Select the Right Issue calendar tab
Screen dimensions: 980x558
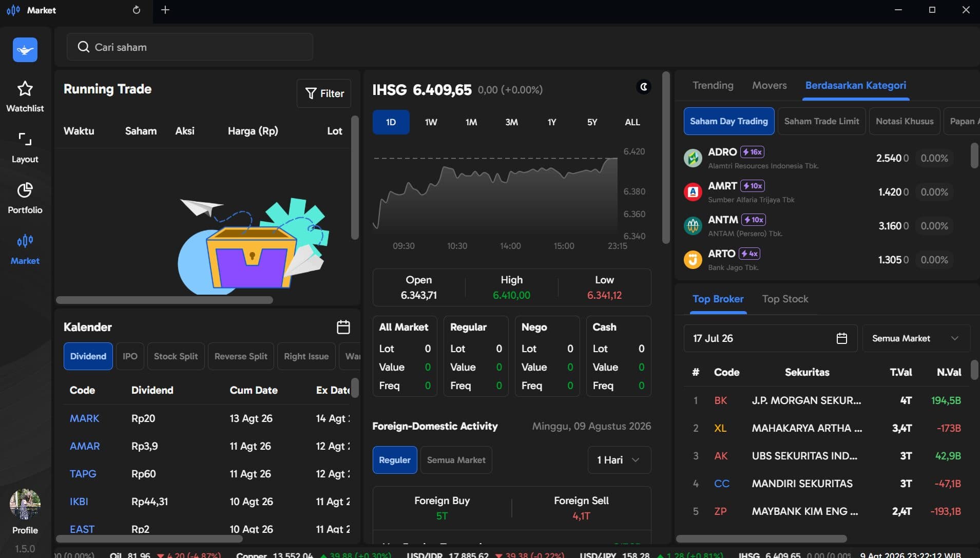pyautogui.click(x=306, y=356)
